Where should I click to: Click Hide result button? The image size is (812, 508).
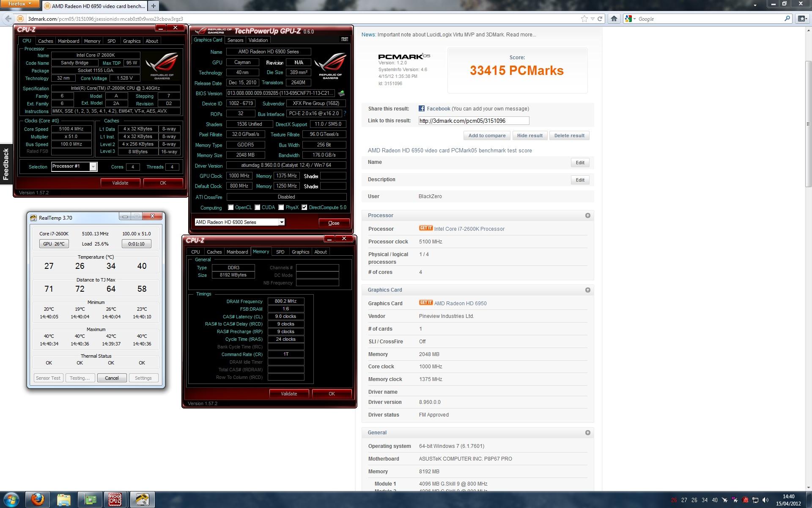pos(529,135)
